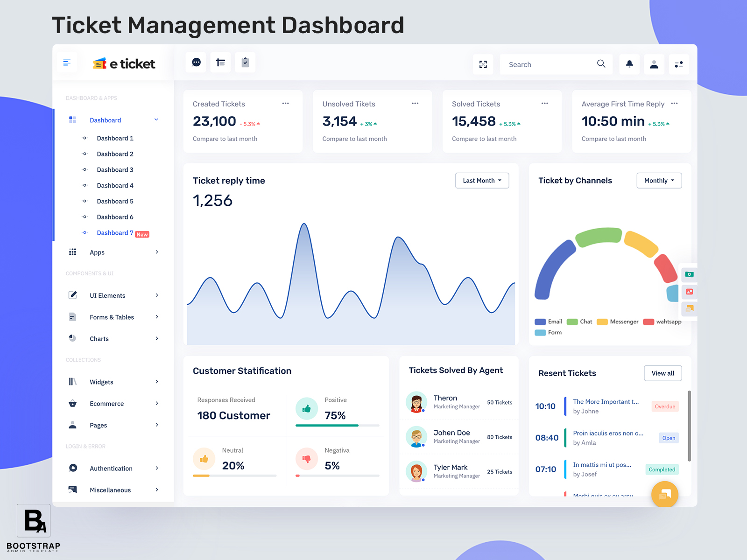Click Tyler Mark's avatar
Screen dimensions: 747x560
tap(416, 471)
